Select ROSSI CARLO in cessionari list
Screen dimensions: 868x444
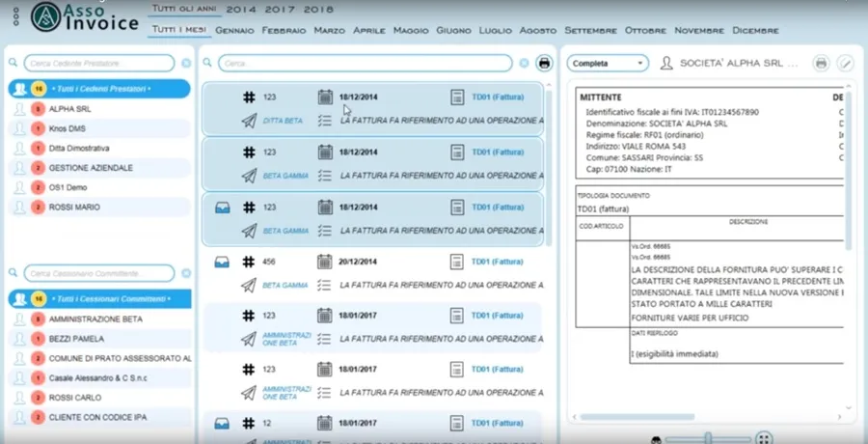(99, 398)
